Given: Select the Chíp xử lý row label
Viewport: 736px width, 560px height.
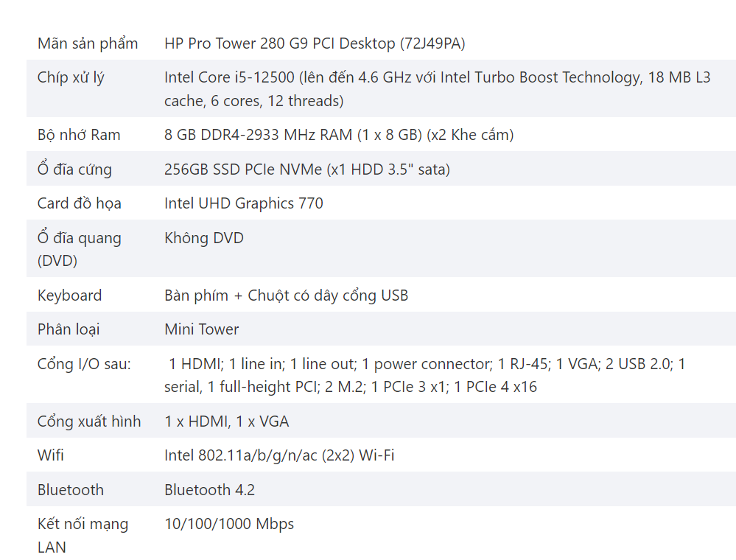Looking at the screenshot, I should (x=71, y=77).
